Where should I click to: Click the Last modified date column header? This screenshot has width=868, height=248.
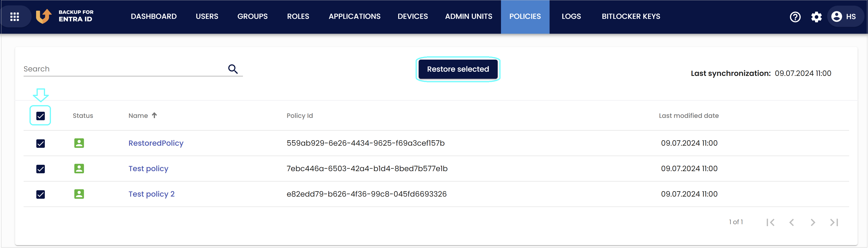[689, 116]
